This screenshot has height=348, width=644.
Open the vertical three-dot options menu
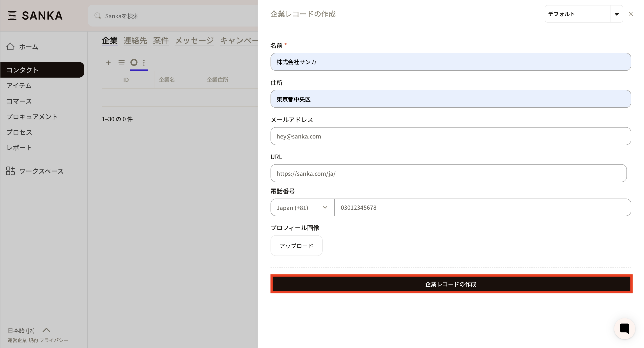click(144, 62)
